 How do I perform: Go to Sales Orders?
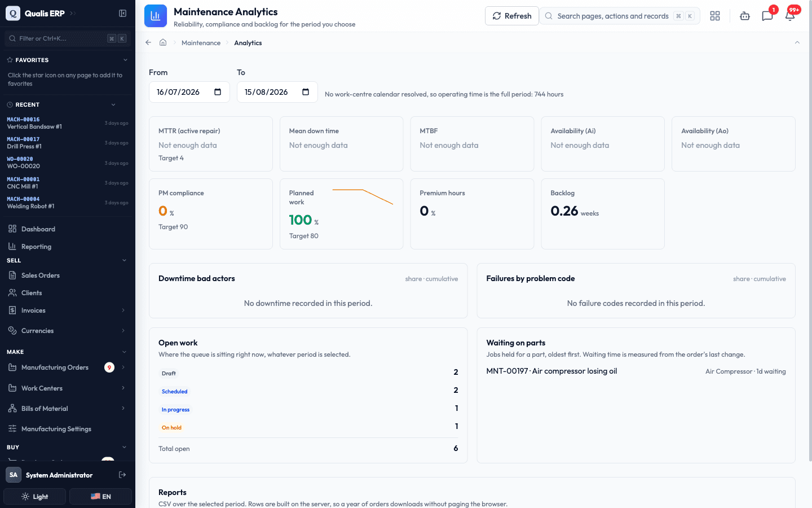(x=68, y=275)
